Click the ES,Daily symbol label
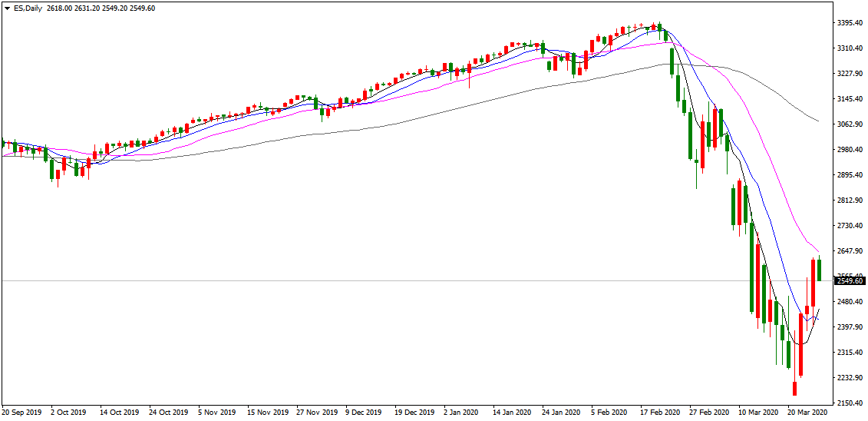868x421 pixels. pyautogui.click(x=28, y=7)
